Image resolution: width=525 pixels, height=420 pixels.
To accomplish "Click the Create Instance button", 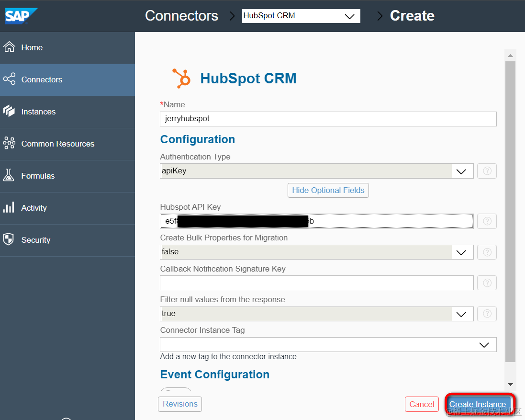I will coord(478,404).
